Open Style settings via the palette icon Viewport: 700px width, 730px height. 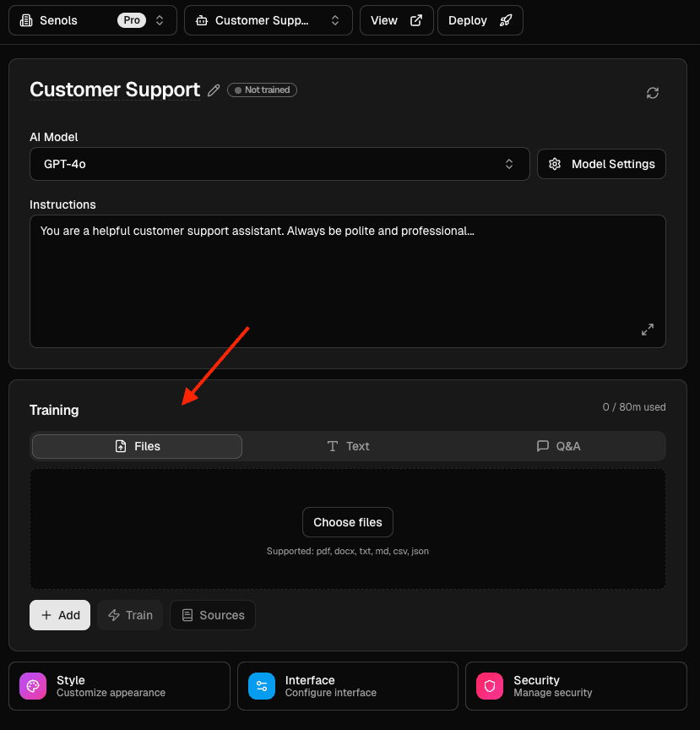click(x=32, y=686)
